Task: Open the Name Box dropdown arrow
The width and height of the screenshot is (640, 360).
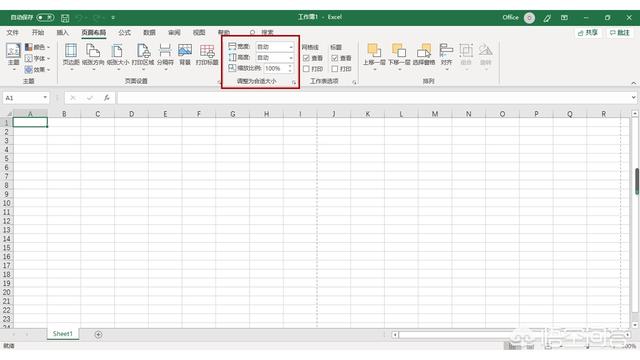Action: tap(45, 98)
